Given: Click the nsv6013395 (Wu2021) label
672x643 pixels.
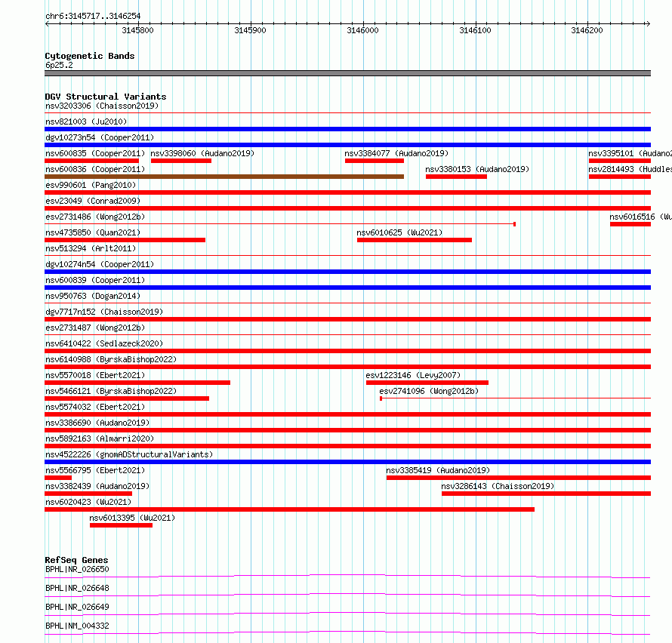Looking at the screenshot, I should coord(132,518).
